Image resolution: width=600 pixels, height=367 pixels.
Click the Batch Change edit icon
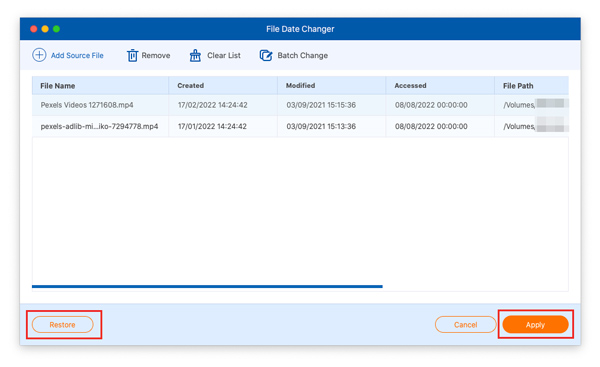[x=266, y=55]
